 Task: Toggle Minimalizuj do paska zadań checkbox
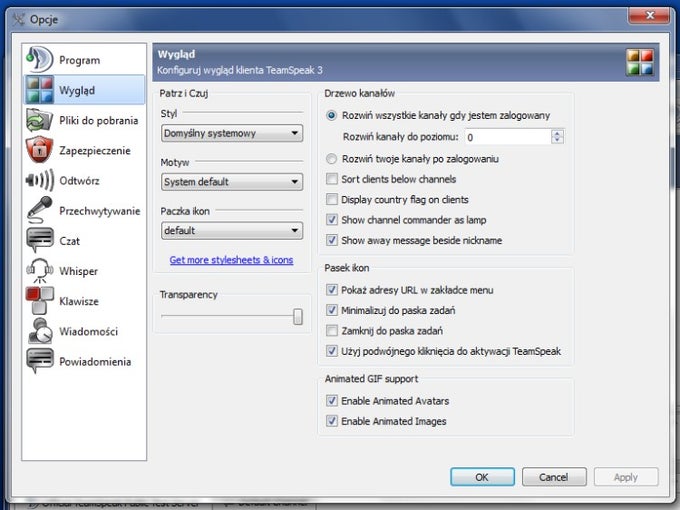pos(332,310)
